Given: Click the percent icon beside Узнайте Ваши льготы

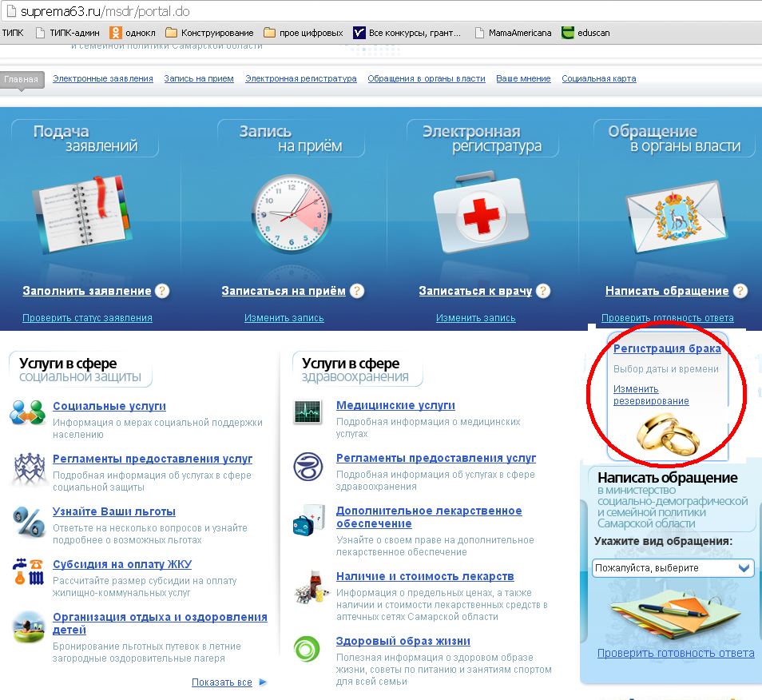Looking at the screenshot, I should (x=29, y=521).
